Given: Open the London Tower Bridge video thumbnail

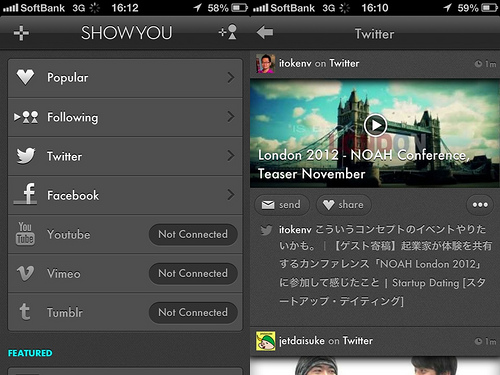Looking at the screenshot, I should [375, 133].
